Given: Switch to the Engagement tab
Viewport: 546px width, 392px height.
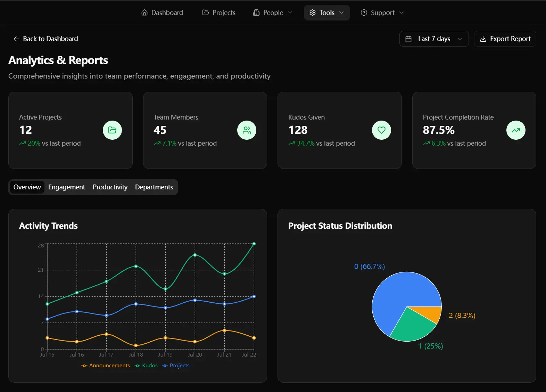Looking at the screenshot, I should 67,187.
